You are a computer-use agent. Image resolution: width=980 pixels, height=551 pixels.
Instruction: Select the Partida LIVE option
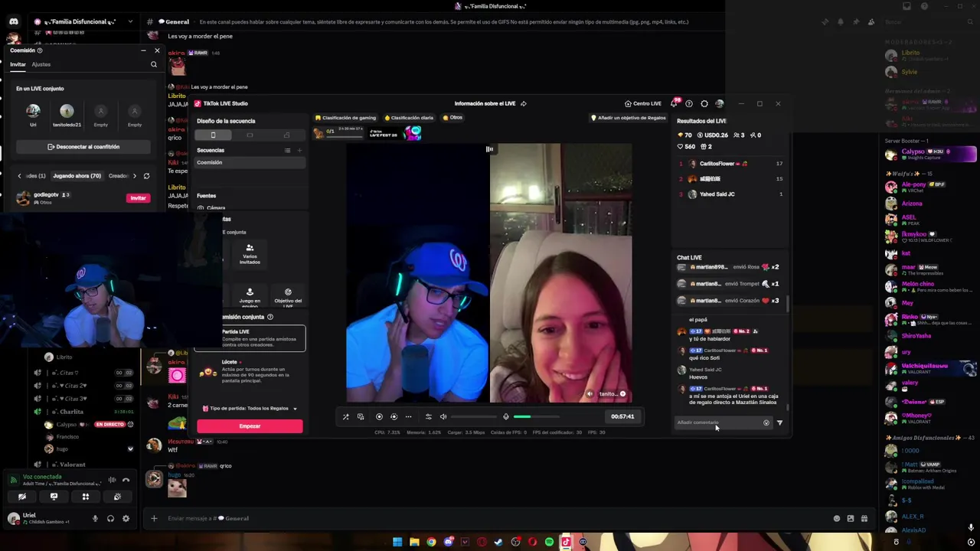point(250,338)
